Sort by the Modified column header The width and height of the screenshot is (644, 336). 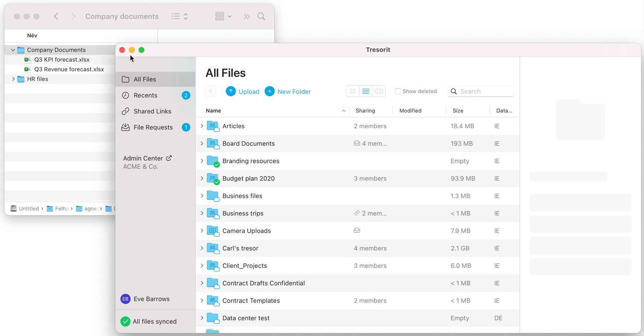[x=410, y=111]
